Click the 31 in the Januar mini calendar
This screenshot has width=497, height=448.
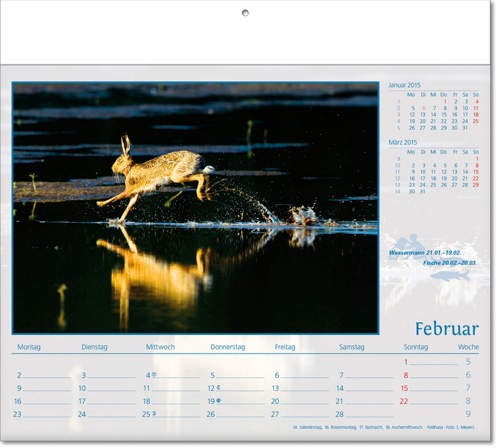click(x=465, y=128)
